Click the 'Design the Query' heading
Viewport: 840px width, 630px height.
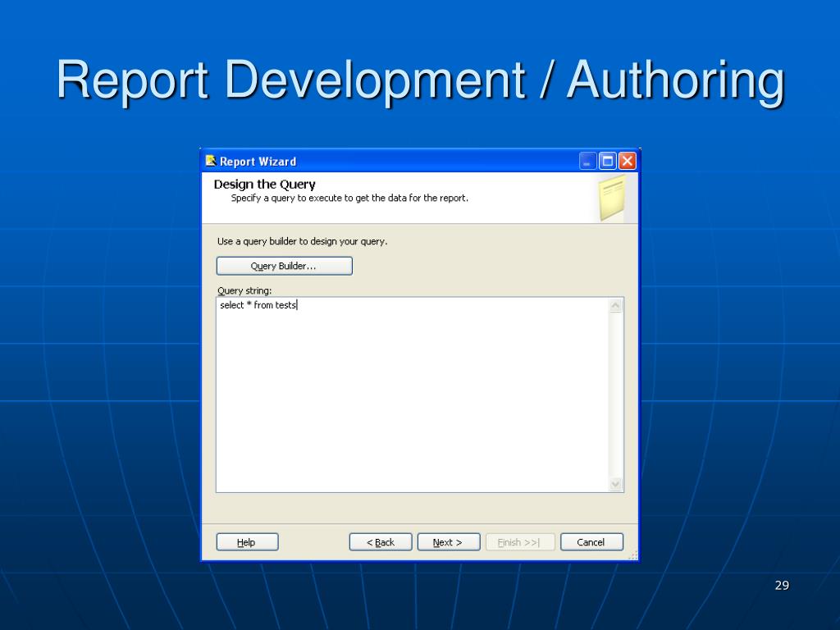tap(265, 185)
